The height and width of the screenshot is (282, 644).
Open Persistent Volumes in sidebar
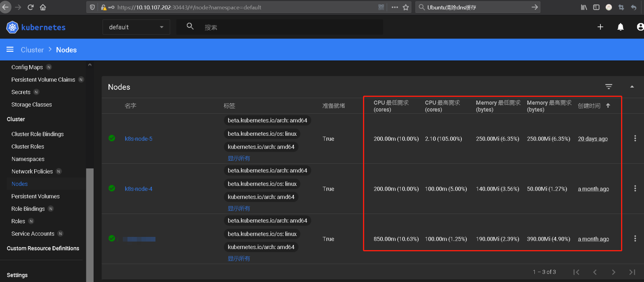[35, 196]
